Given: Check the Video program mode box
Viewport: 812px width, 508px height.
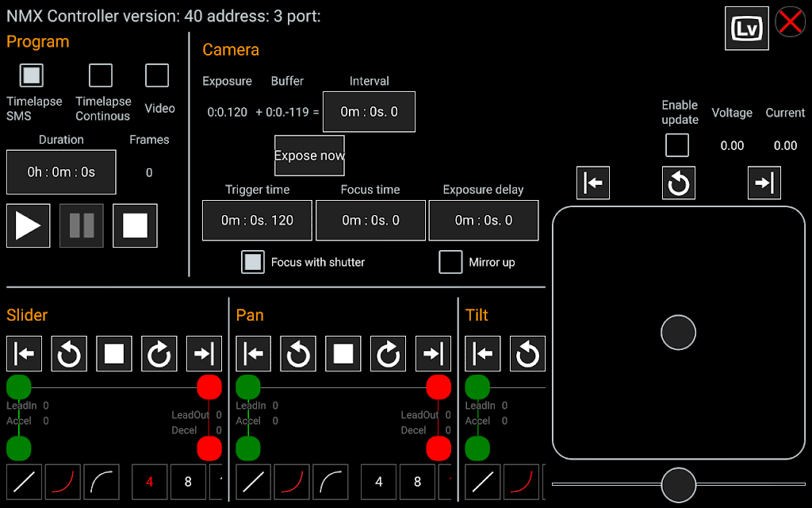Looking at the screenshot, I should coord(157,75).
